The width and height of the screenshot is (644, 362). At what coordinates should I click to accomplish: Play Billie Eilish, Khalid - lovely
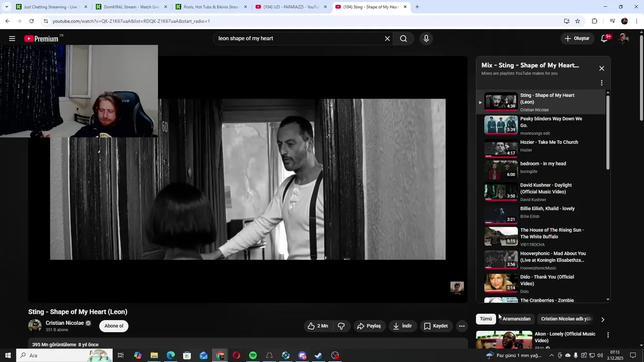click(541, 214)
